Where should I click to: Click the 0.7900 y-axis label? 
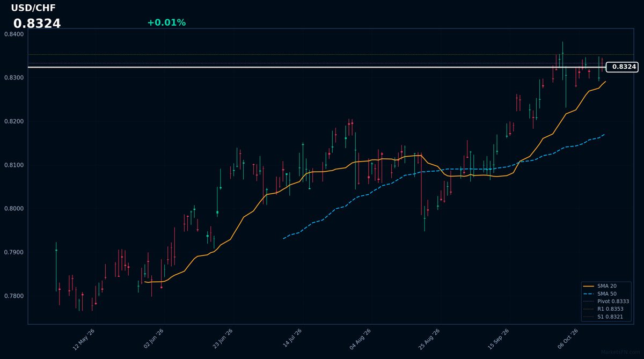tap(13, 252)
